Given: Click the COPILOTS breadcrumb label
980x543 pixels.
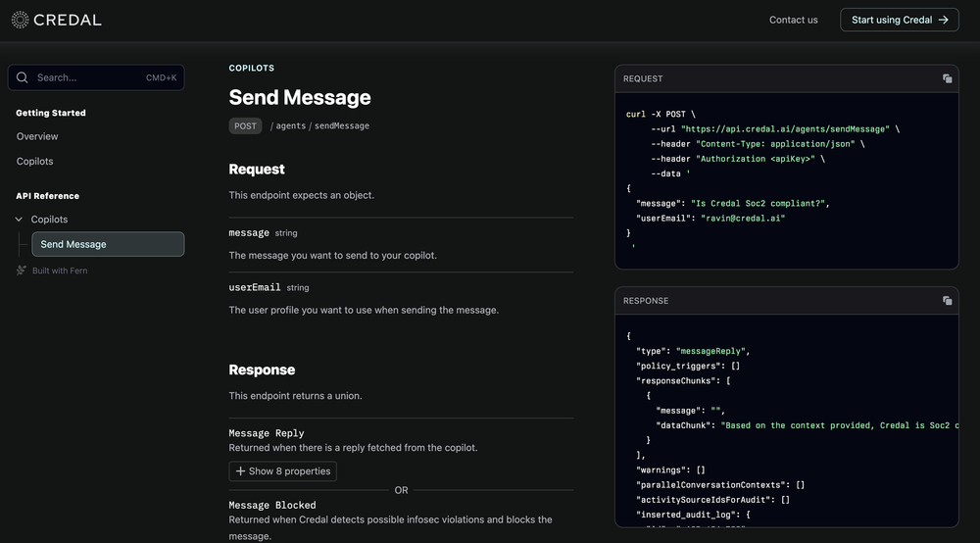Looking at the screenshot, I should (251, 68).
